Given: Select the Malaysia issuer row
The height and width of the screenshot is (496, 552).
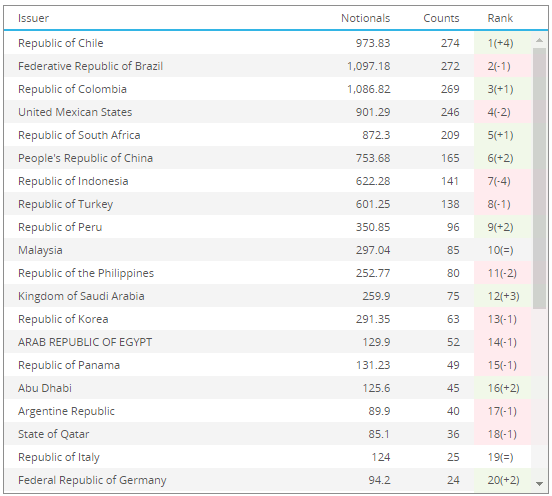Looking at the screenshot, I should pos(268,250).
